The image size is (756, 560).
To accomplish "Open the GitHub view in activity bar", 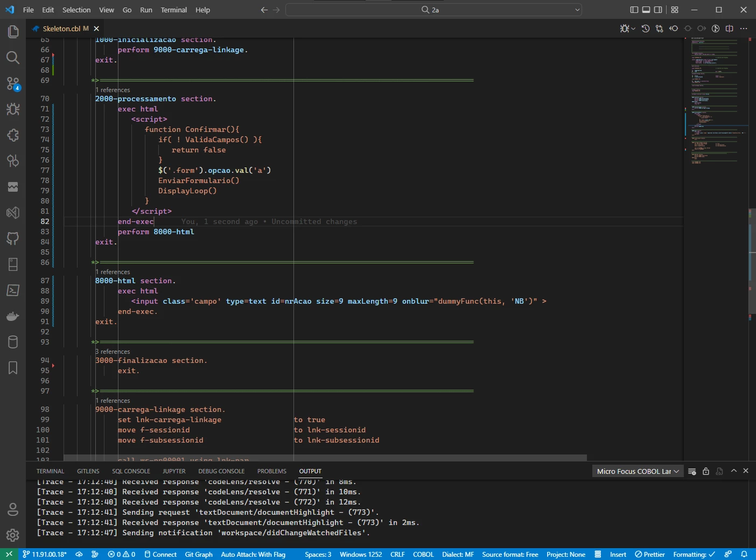I will click(x=13, y=239).
